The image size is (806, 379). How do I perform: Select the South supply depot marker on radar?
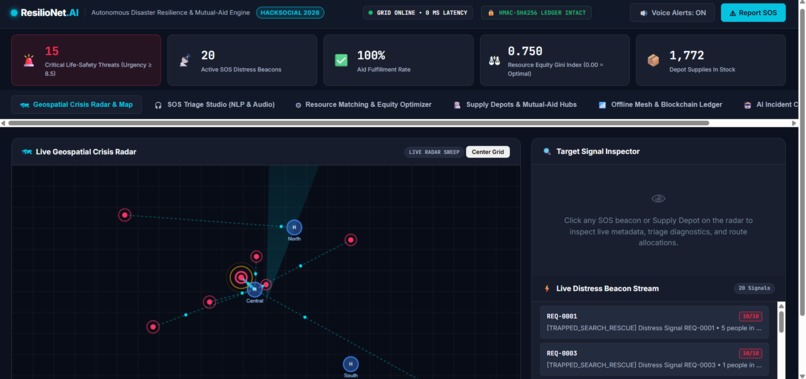click(351, 364)
